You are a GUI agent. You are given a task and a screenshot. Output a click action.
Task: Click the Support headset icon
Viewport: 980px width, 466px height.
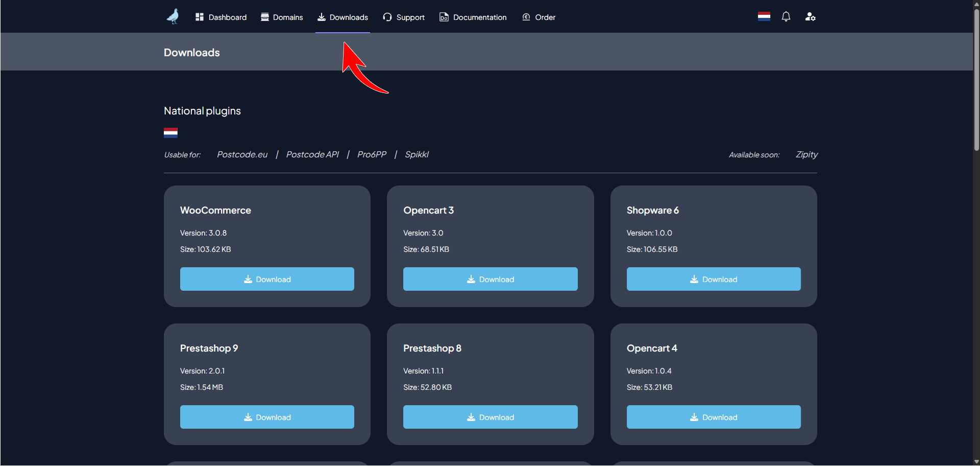[387, 17]
